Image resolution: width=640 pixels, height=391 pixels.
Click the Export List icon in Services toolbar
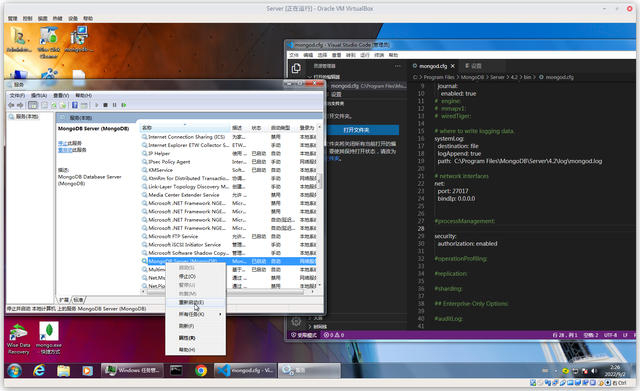[x=63, y=105]
